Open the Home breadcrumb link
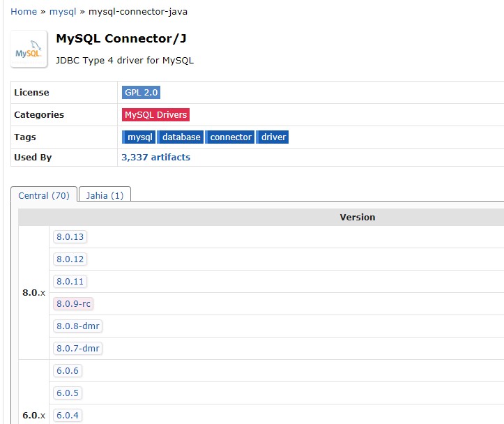Image resolution: width=504 pixels, height=424 pixels. coord(24,12)
